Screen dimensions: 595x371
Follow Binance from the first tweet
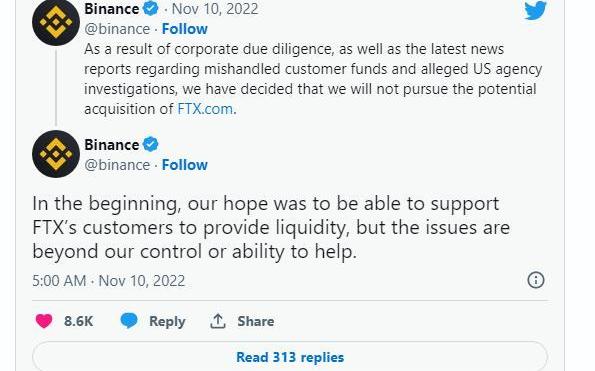tap(184, 29)
